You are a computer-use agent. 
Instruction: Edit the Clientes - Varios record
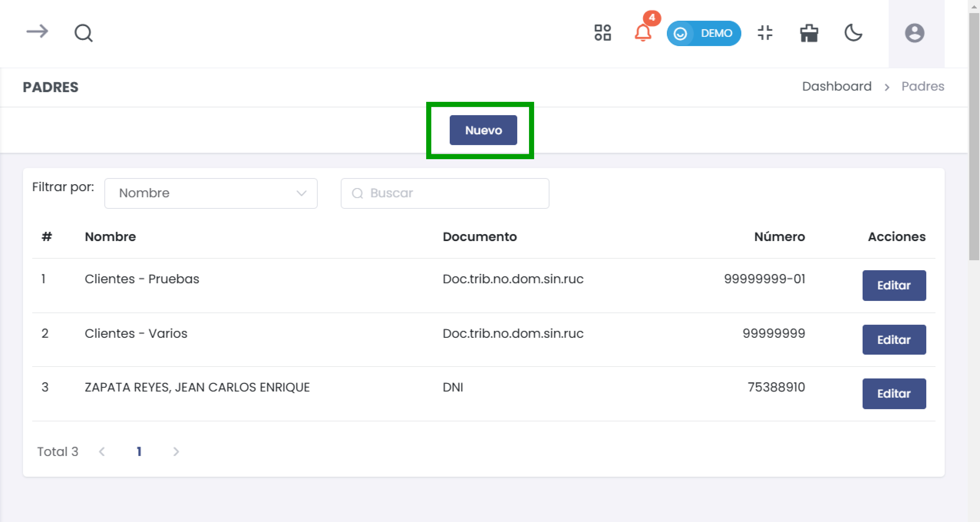click(x=894, y=340)
